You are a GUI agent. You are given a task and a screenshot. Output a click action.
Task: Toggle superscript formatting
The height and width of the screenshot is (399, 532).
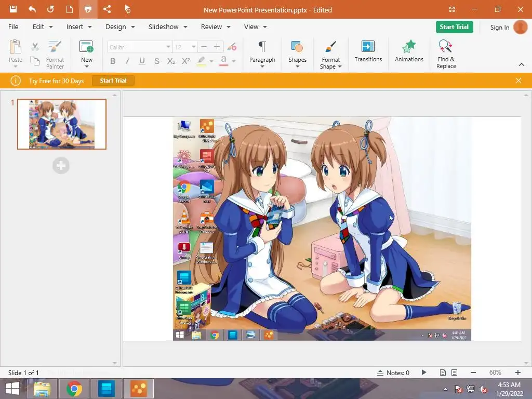click(185, 61)
